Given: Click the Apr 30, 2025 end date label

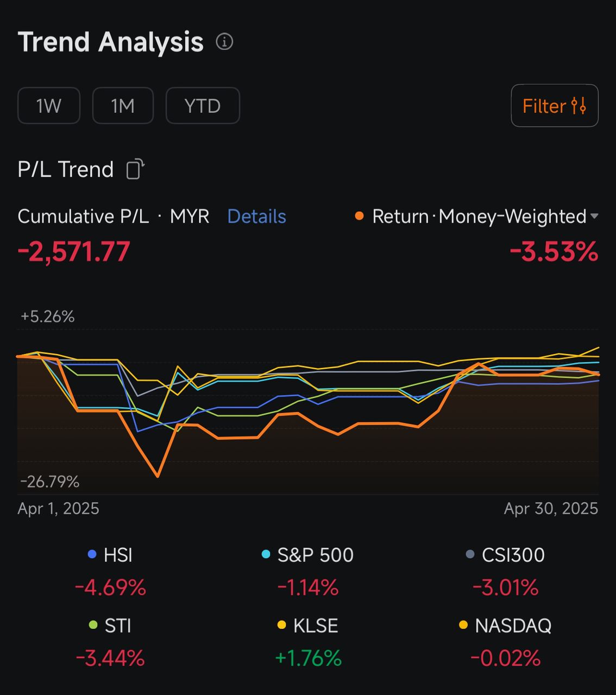Looking at the screenshot, I should [551, 509].
